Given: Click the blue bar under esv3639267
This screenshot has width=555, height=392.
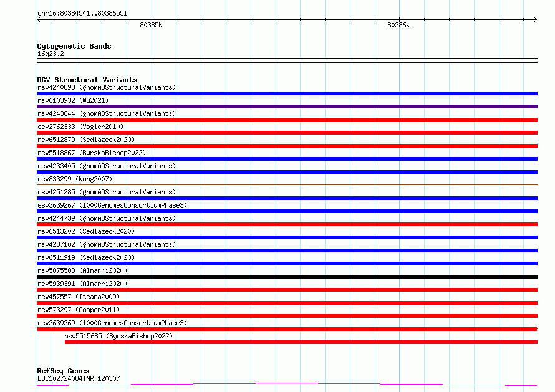Looking at the screenshot, I should [287, 211].
